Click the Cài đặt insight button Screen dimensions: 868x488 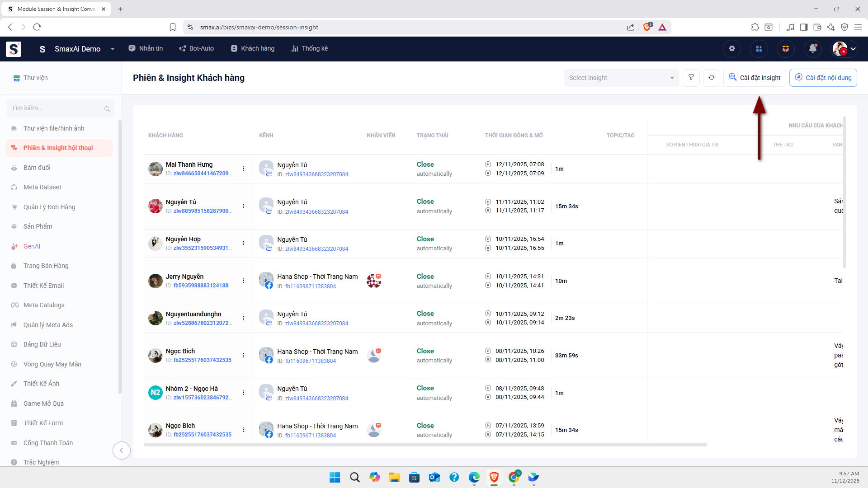click(x=755, y=78)
